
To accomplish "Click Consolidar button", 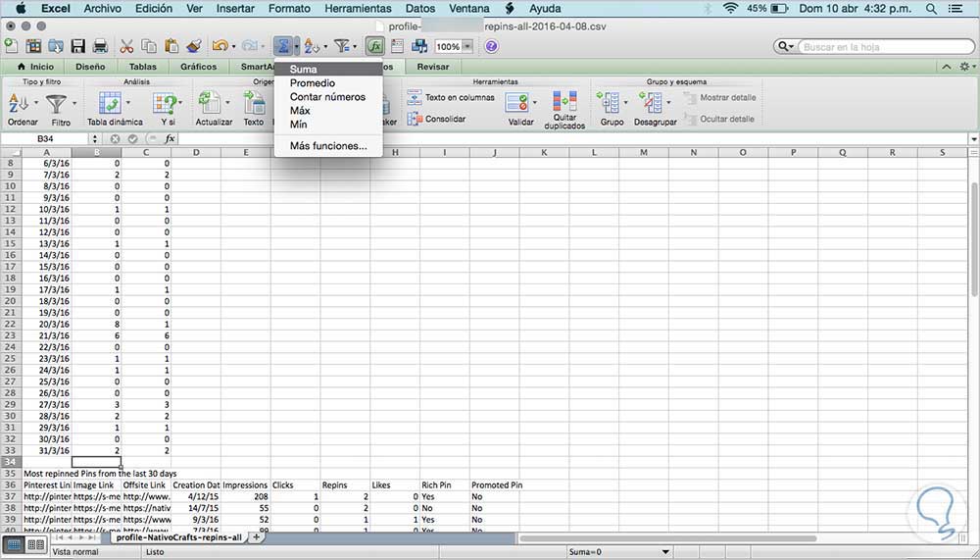I will pyautogui.click(x=436, y=119).
